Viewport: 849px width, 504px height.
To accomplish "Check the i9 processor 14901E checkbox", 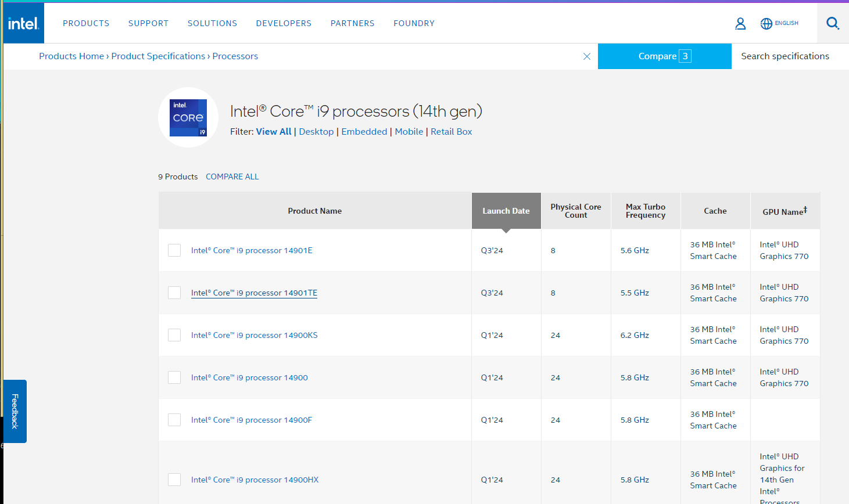I will click(174, 250).
